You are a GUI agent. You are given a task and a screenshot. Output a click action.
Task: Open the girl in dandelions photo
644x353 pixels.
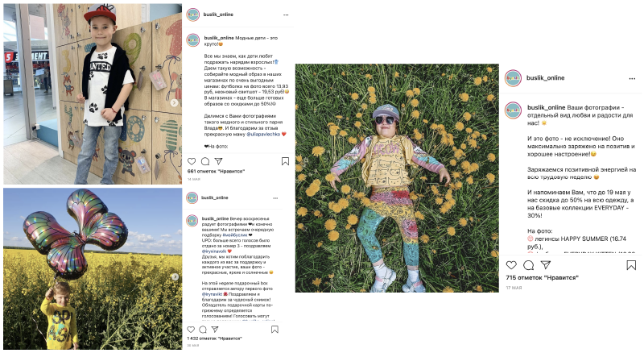click(397, 178)
